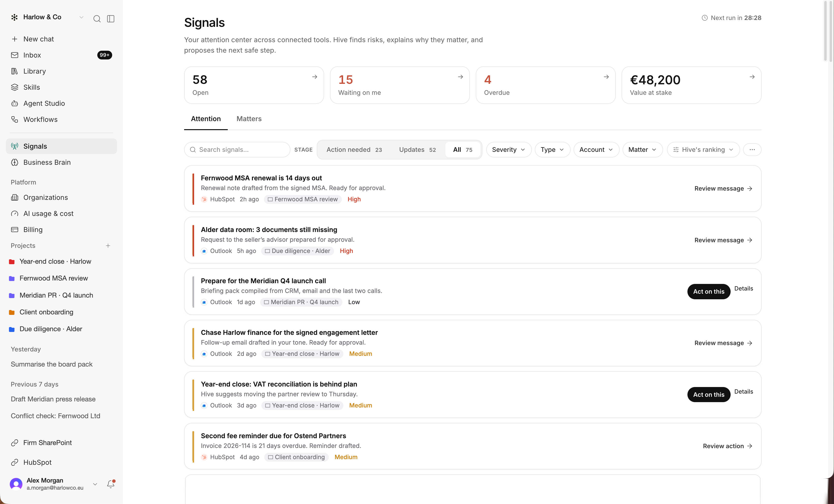Open the Hive's ranking sort dropdown

click(x=703, y=149)
